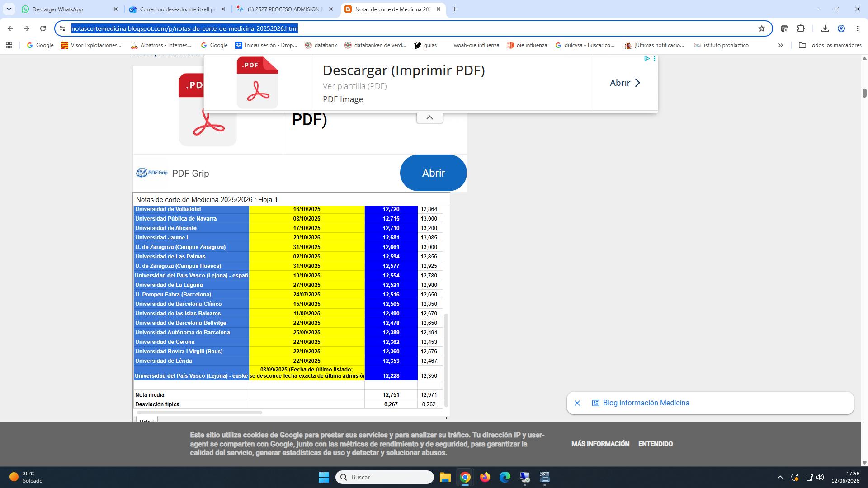Click MÁS INFORMACIÓN on the cookie notice
The height and width of the screenshot is (488, 868).
click(x=600, y=444)
